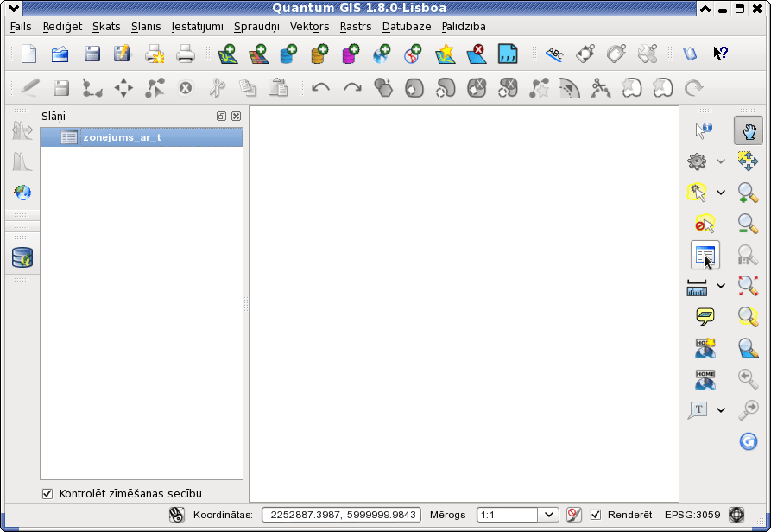771x532 pixels.
Task: Open the Mērogs scale dropdown arrow
Action: [548, 515]
